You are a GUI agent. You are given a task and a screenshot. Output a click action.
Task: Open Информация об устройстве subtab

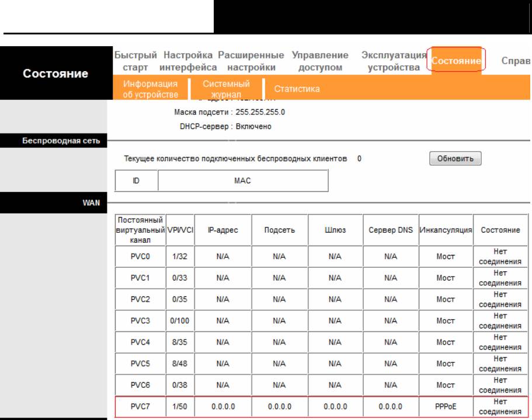pos(151,89)
